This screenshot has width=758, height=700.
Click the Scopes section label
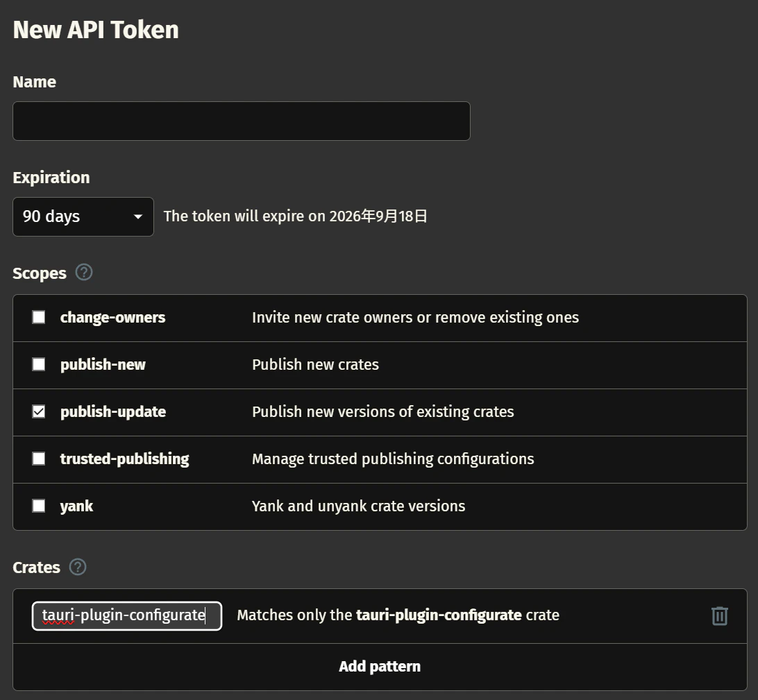pos(39,273)
